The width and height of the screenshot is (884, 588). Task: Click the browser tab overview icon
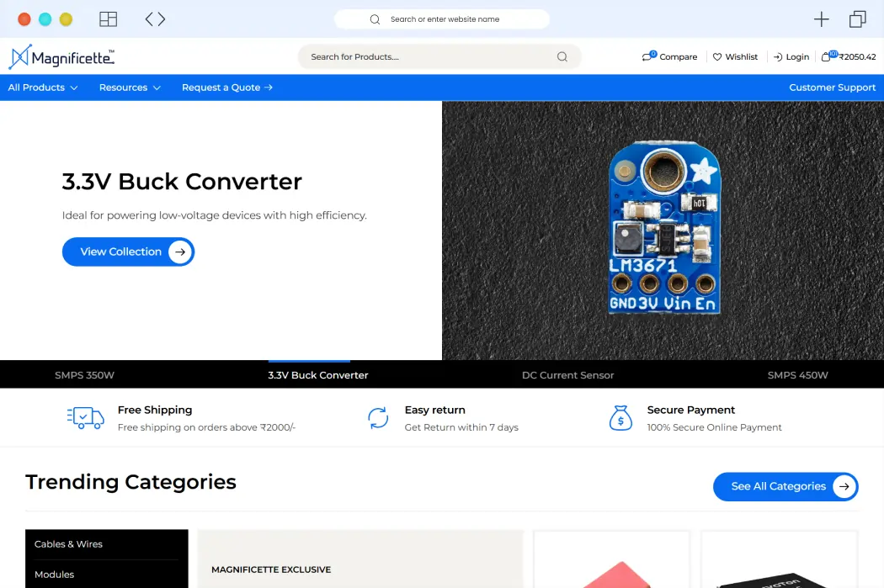coord(857,19)
